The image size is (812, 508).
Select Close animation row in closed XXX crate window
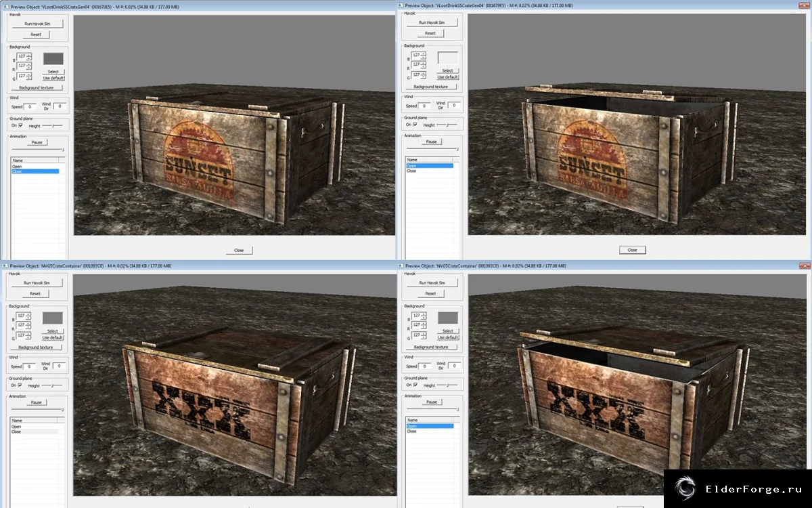click(35, 431)
